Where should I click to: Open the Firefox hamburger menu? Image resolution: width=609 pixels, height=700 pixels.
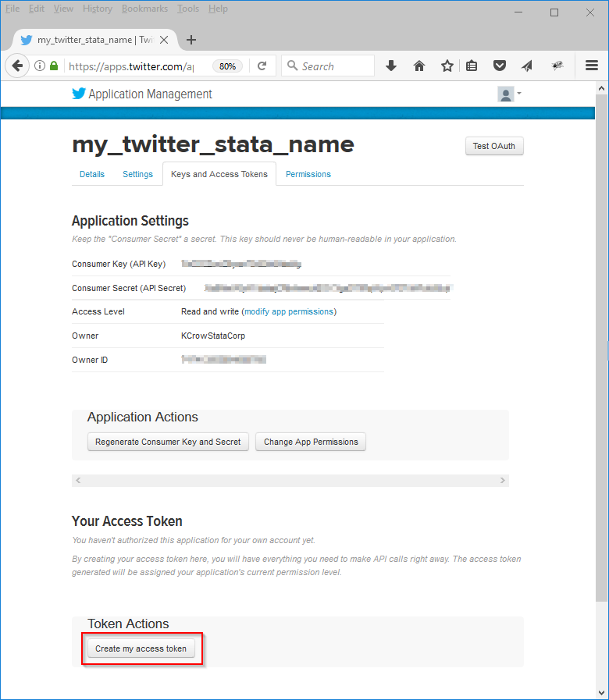point(592,66)
